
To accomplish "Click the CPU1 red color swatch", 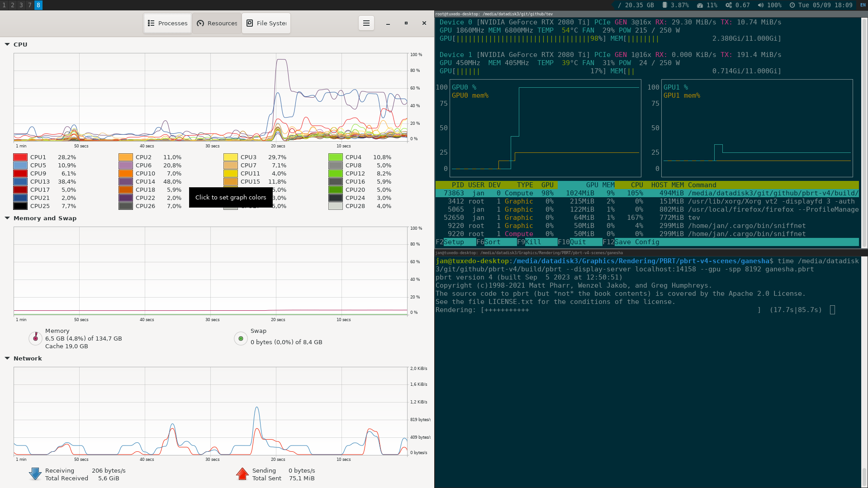I will coord(20,157).
